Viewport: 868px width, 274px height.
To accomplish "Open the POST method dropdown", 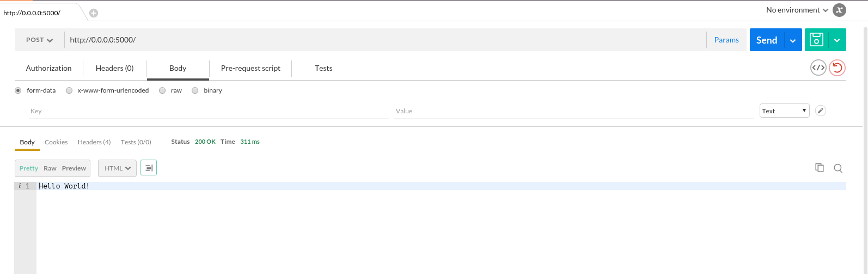I will click(x=40, y=40).
